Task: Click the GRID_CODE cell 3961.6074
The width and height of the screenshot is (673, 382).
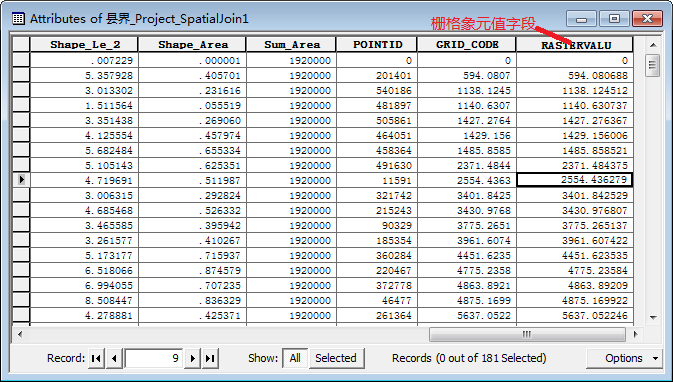Action: 467,240
